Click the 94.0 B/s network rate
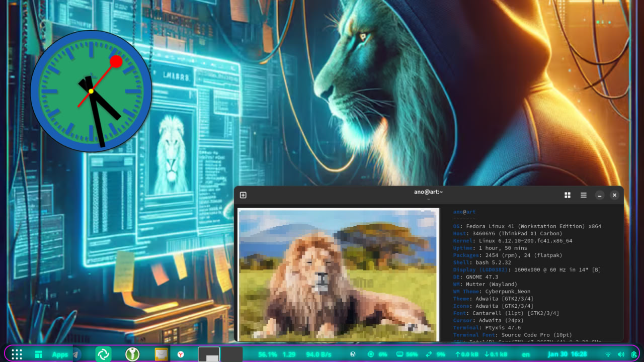This screenshot has height=362, width=644. (x=318, y=354)
